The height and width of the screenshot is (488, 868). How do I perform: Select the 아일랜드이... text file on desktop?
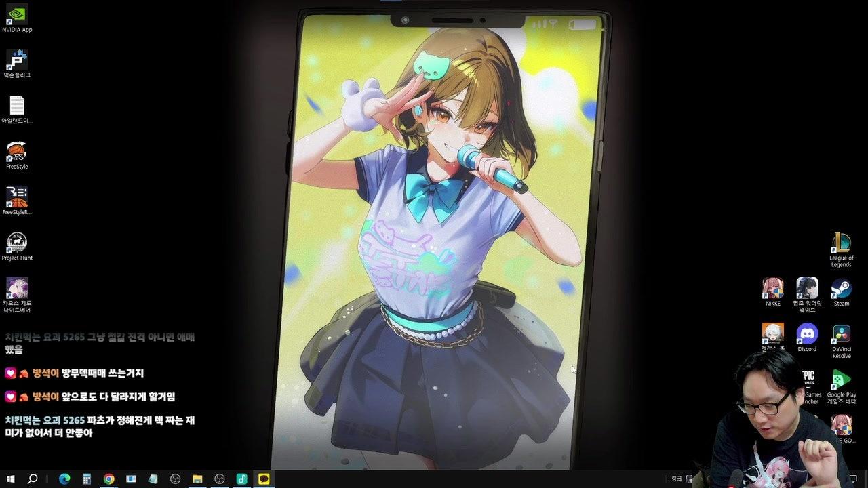[x=17, y=110]
